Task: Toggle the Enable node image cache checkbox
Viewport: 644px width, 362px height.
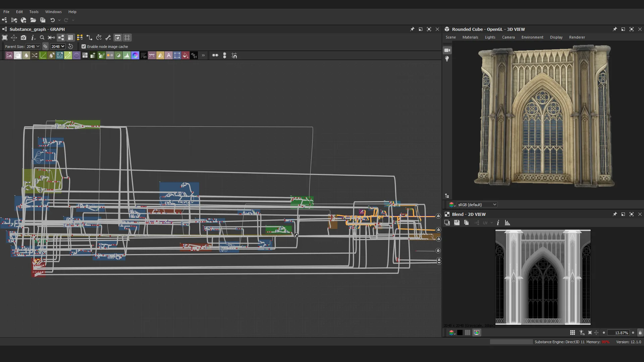Action: click(x=84, y=47)
